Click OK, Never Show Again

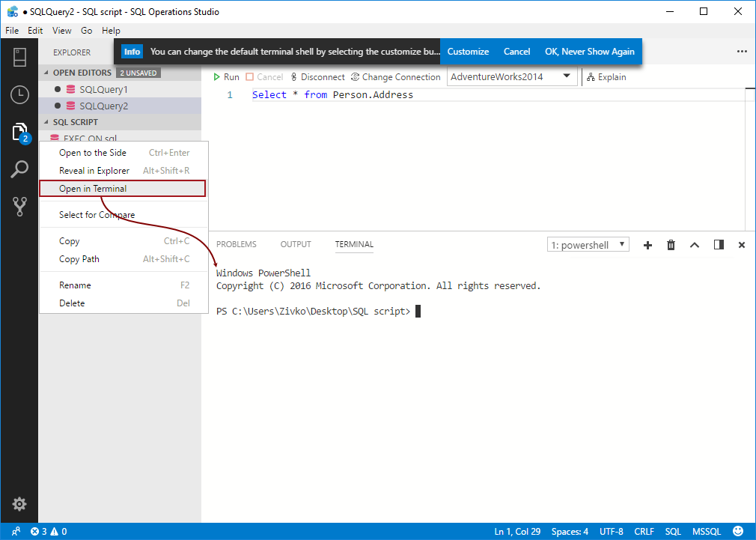590,52
